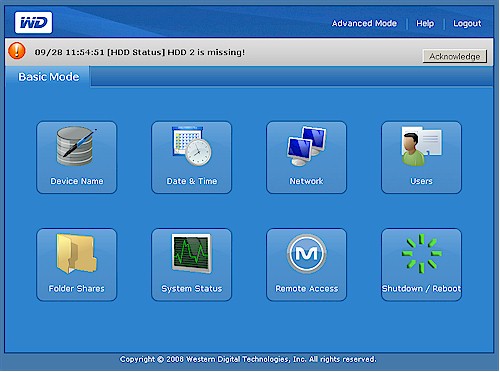Click the Western Digital copyright notice
500x372 pixels.
pyautogui.click(x=248, y=359)
